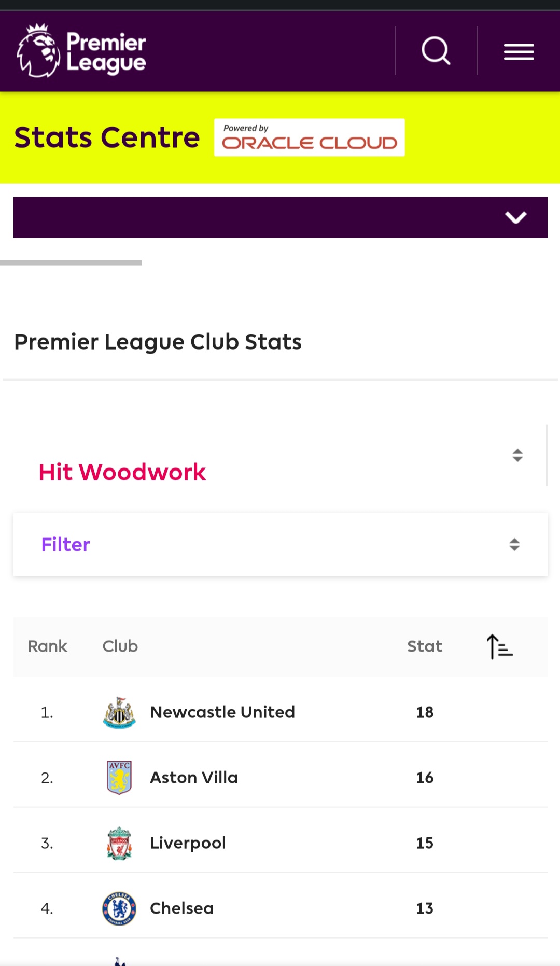Viewport: 560px width, 966px height.
Task: Click the Oracle Cloud sponsor banner
Action: point(310,137)
